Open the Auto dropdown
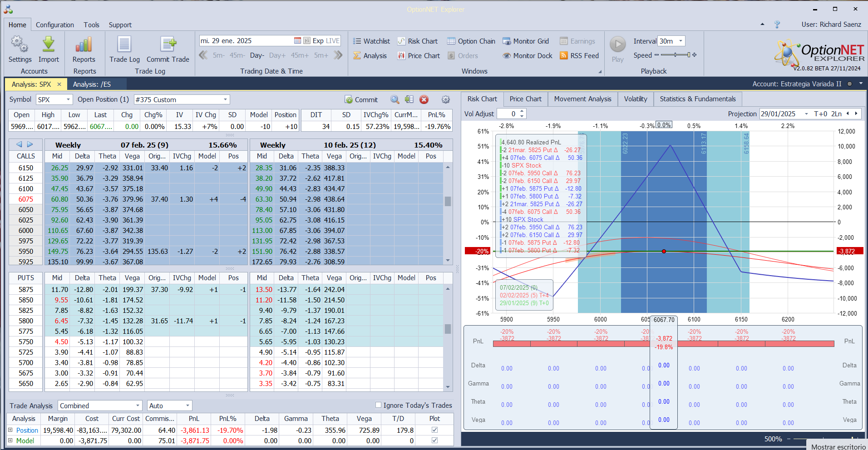This screenshot has height=450, width=868. tap(187, 405)
